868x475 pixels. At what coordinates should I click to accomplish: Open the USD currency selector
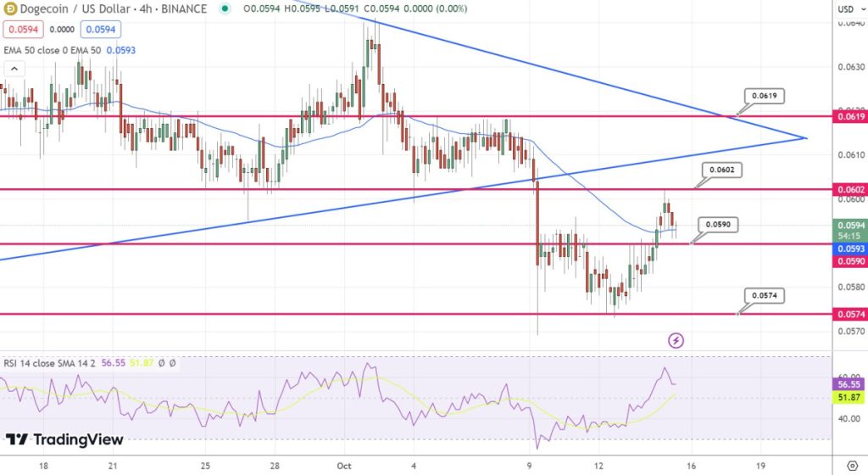[845, 8]
